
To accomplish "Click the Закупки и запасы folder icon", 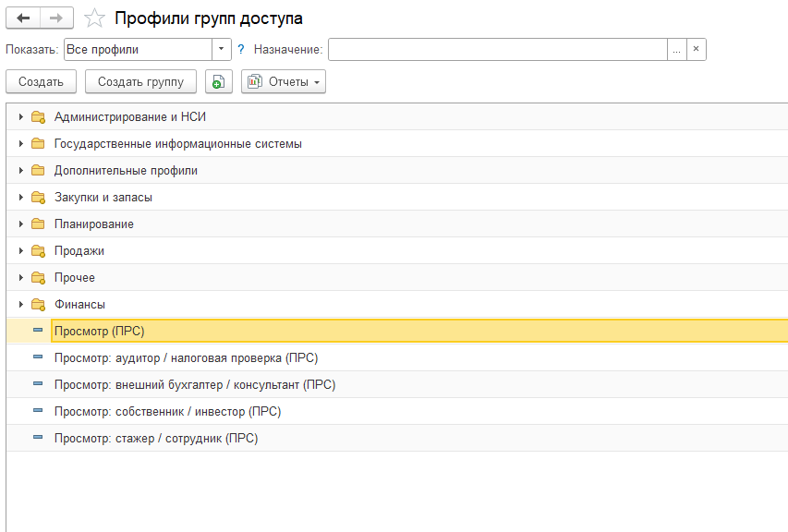I will (38, 198).
